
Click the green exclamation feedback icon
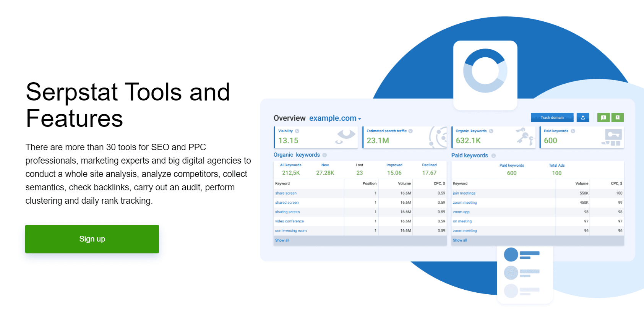tap(603, 118)
